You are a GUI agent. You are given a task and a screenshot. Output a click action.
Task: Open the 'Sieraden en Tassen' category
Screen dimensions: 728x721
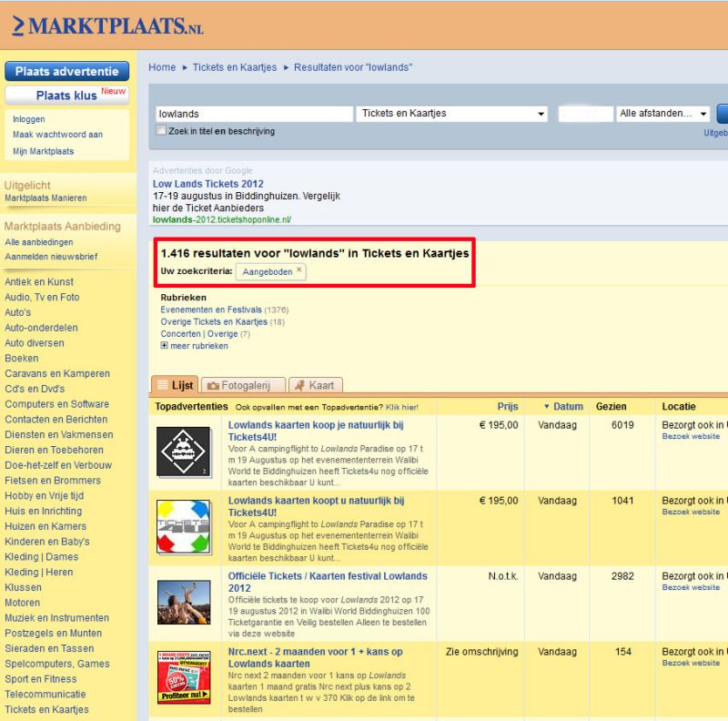pyautogui.click(x=49, y=648)
